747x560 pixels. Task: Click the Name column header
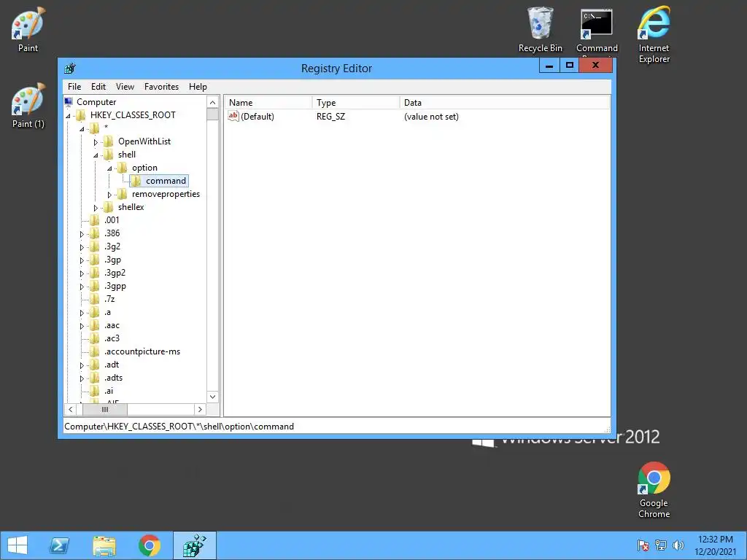(268, 102)
